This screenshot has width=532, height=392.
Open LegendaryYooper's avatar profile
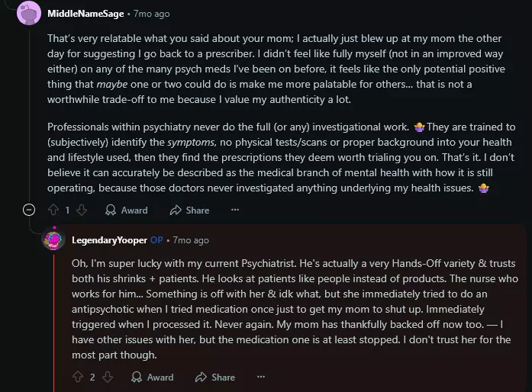tap(53, 240)
